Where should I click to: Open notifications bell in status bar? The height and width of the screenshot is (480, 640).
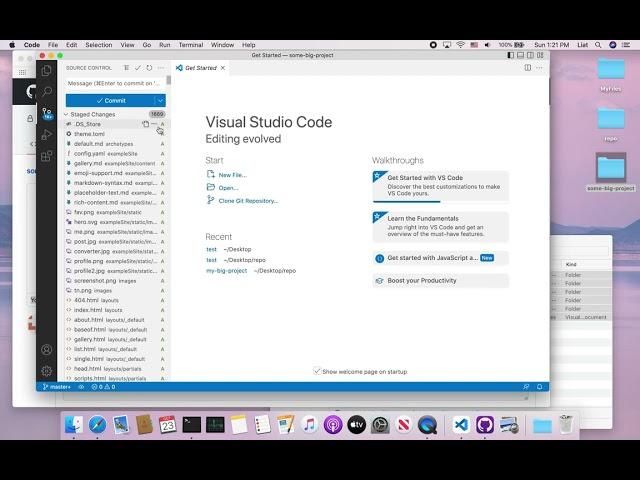(x=540, y=387)
